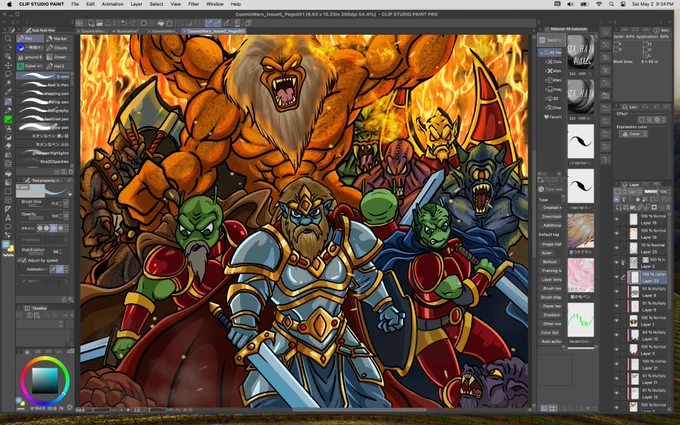Open the Animation menu
The width and height of the screenshot is (680, 425).
(x=112, y=4)
